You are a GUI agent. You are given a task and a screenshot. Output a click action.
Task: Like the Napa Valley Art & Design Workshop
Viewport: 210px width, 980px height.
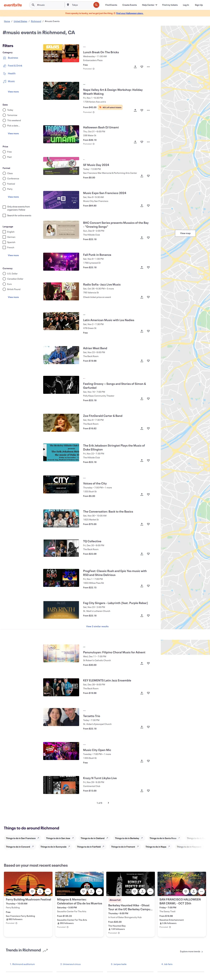[x=142, y=110]
